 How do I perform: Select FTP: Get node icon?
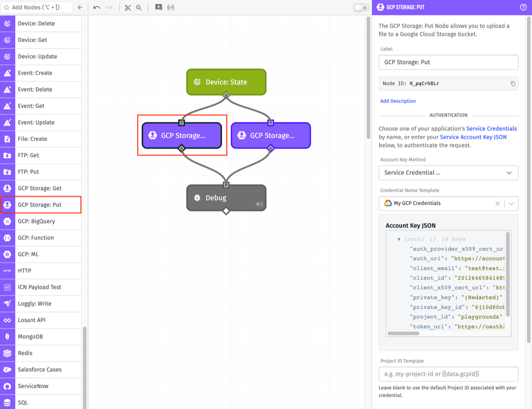pyautogui.click(x=8, y=155)
